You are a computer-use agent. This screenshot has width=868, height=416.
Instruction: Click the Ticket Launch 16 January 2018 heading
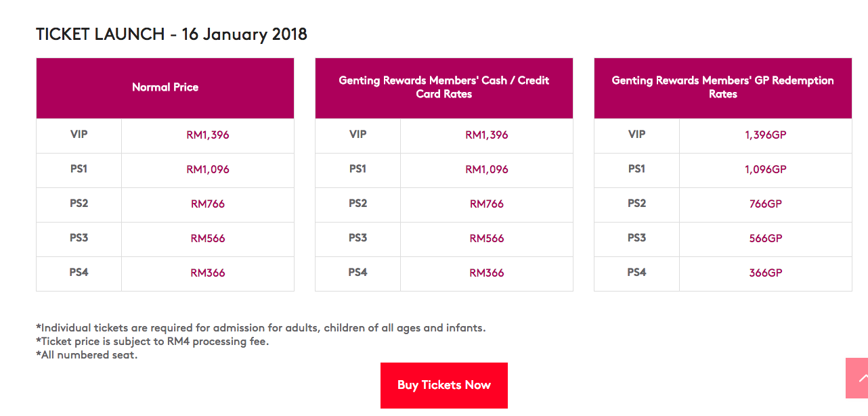tap(171, 34)
